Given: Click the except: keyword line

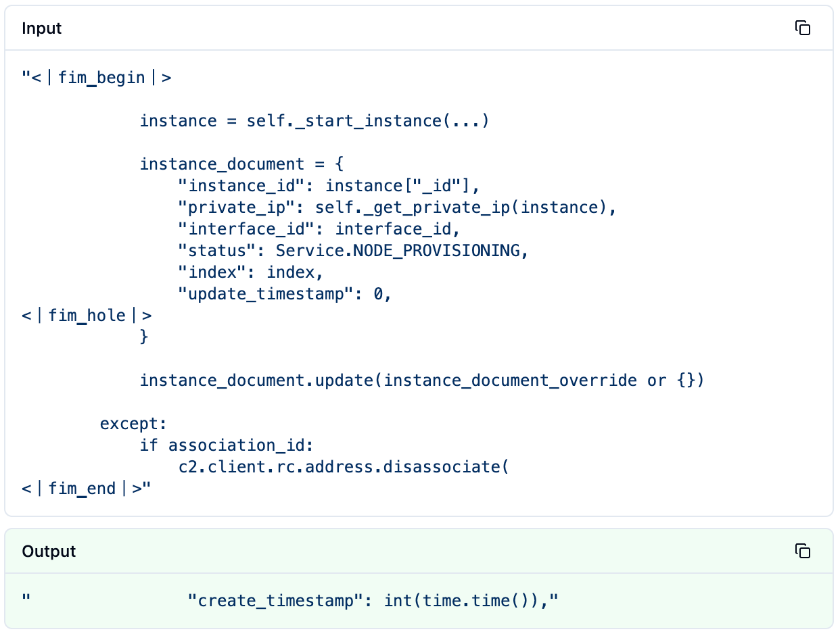Looking at the screenshot, I should [133, 424].
